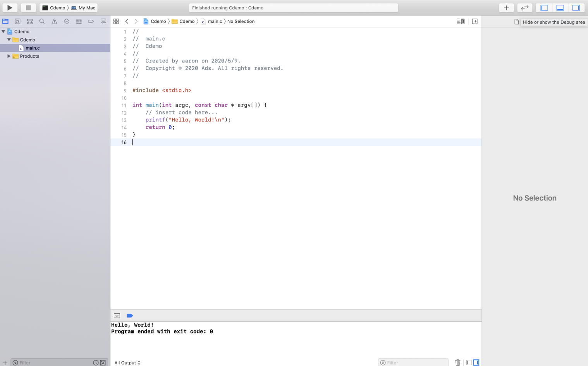Add an editor on the right
This screenshot has height=366, width=588.
coord(475,21)
